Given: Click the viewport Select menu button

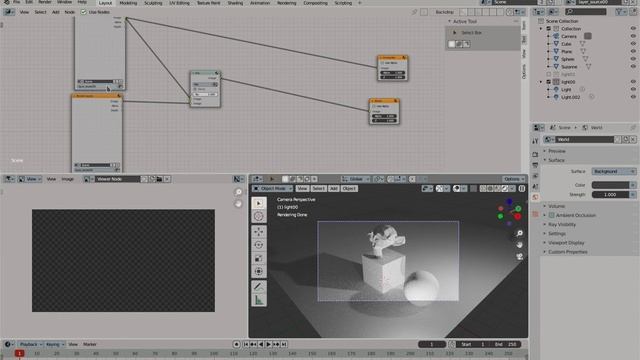Looking at the screenshot, I should (318, 189).
